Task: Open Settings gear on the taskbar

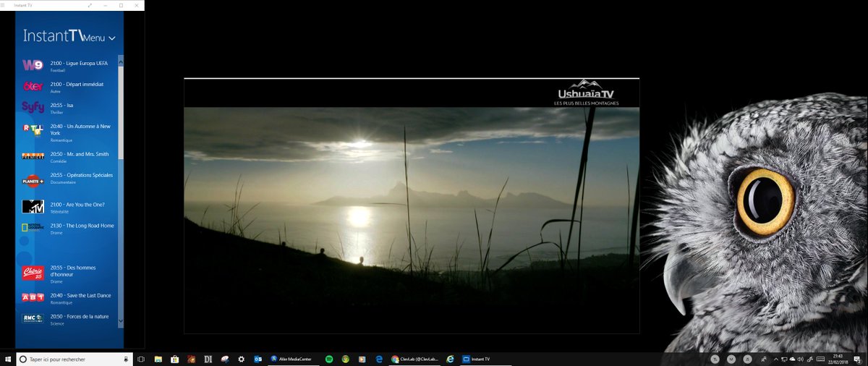Action: pos(241,359)
